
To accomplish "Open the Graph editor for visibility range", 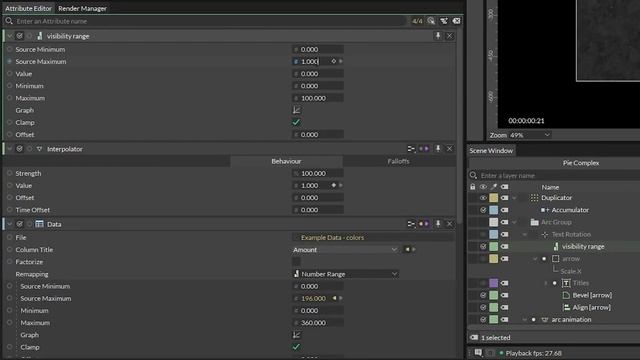I will click(x=297, y=110).
